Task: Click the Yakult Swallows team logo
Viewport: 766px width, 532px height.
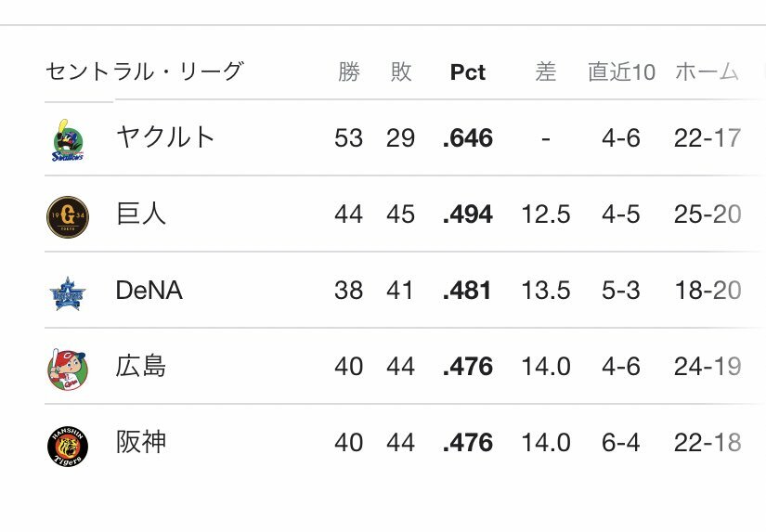Action: coord(68,140)
